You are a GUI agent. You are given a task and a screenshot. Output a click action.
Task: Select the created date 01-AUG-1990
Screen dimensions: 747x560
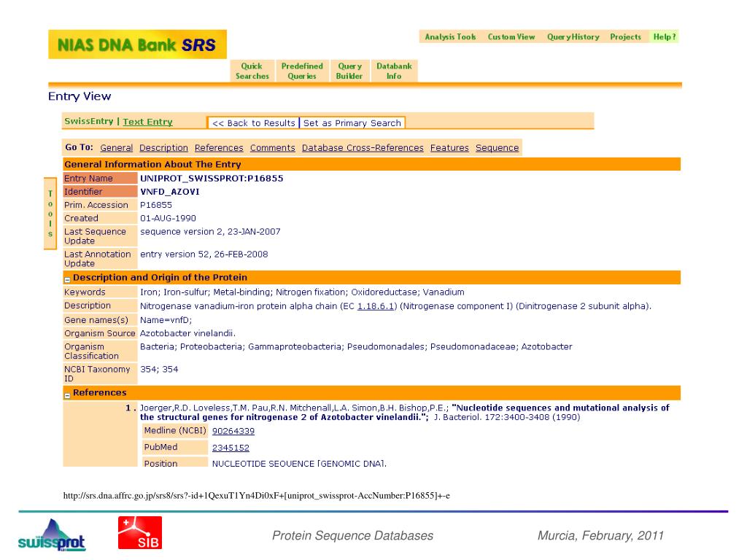click(168, 218)
